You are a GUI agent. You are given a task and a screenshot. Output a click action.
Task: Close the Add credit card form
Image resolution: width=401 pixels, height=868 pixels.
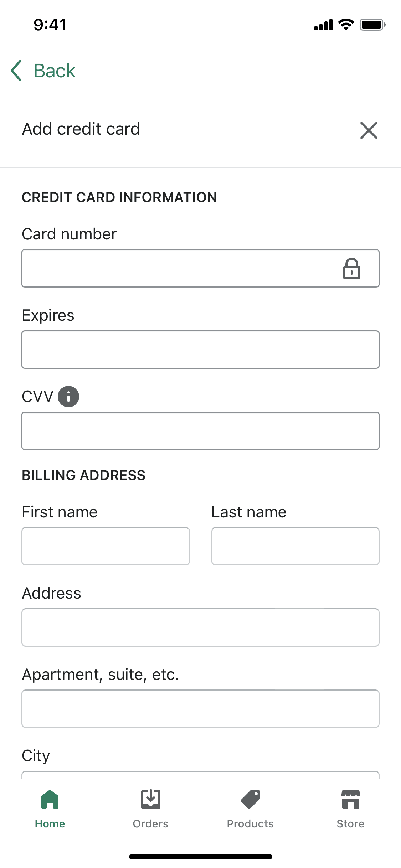tap(369, 130)
